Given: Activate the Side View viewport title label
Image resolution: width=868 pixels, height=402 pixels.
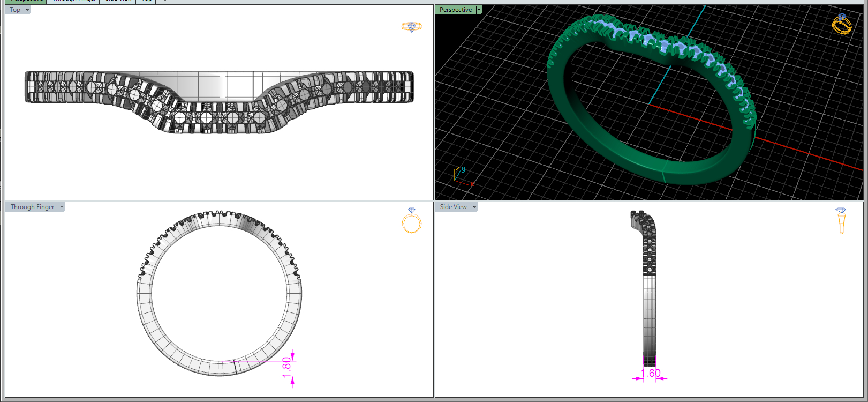Looking at the screenshot, I should (454, 207).
